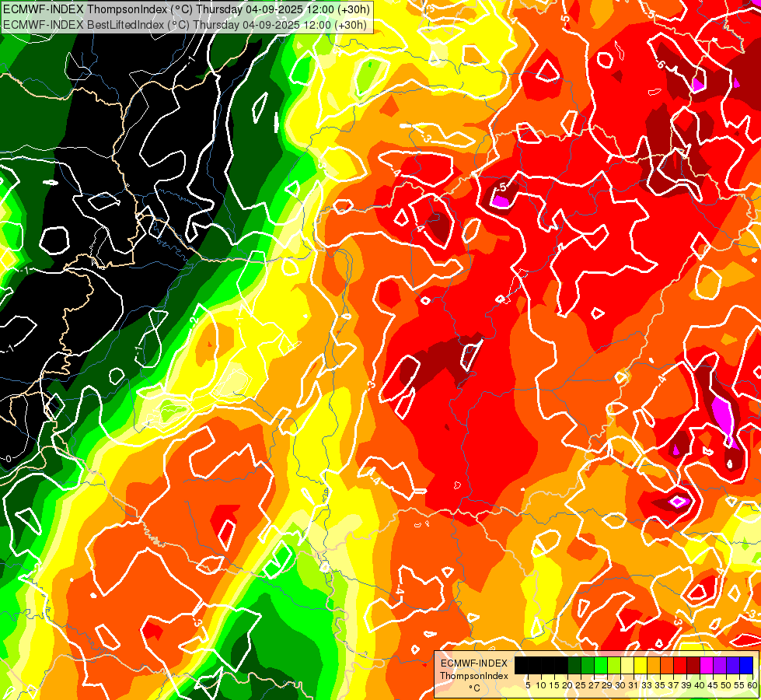Click the legend tick value '30'
The width and height of the screenshot is (761, 700).
click(x=620, y=685)
